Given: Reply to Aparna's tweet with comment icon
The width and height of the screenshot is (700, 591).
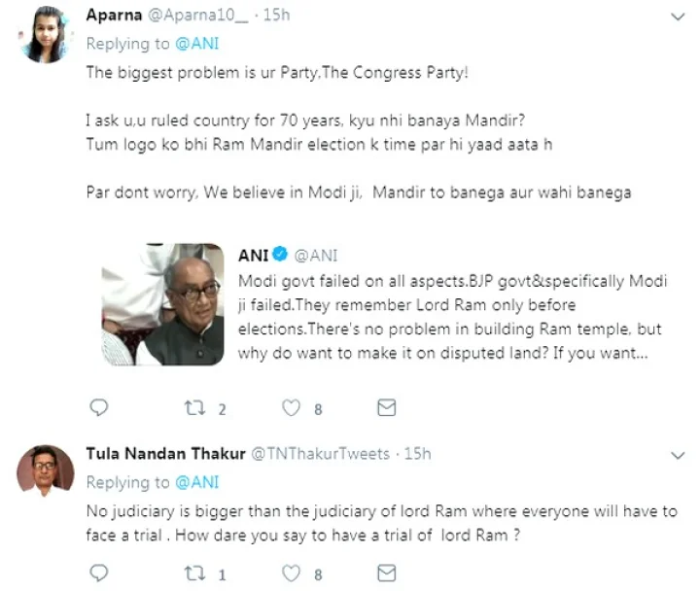Looking at the screenshot, I should (x=98, y=407).
